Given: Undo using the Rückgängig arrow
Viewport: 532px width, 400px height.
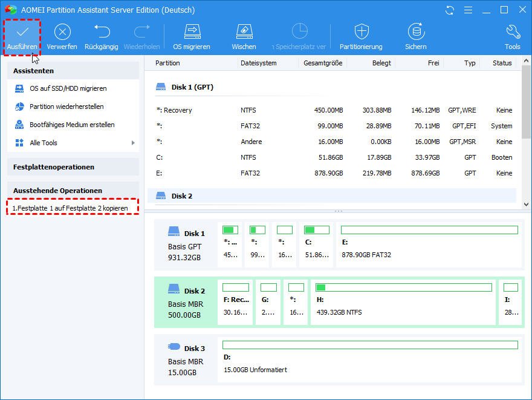Looking at the screenshot, I should (101, 32).
